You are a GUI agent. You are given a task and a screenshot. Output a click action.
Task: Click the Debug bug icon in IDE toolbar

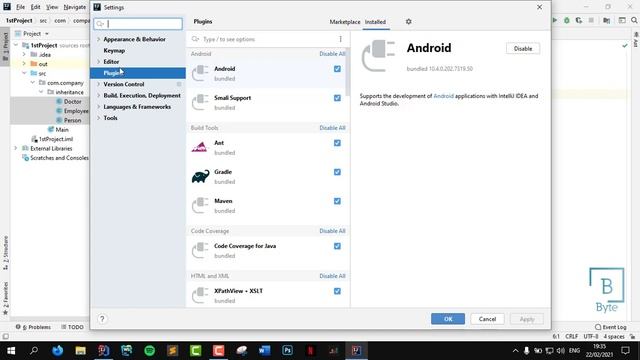point(567,20)
